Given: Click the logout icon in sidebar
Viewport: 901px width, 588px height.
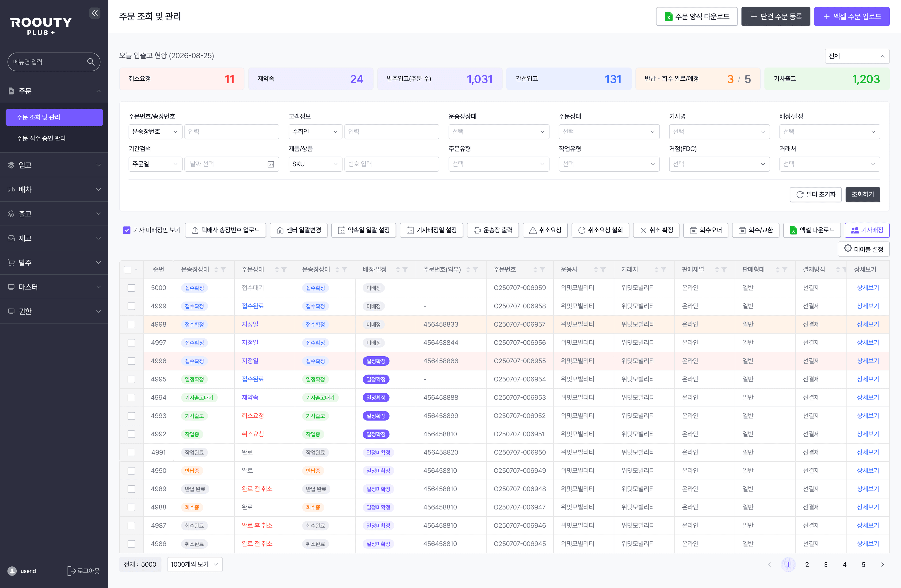Looking at the screenshot, I should click(x=71, y=571).
